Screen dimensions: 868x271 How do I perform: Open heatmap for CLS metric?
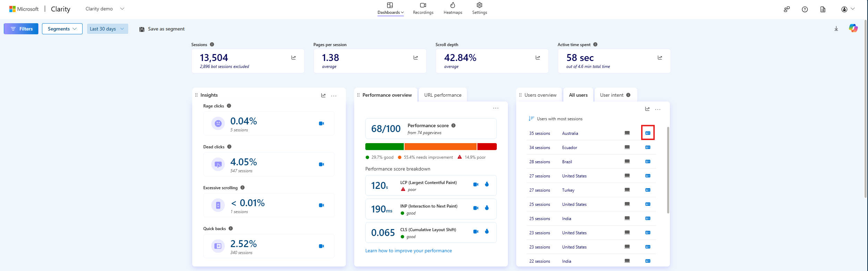[487, 231]
